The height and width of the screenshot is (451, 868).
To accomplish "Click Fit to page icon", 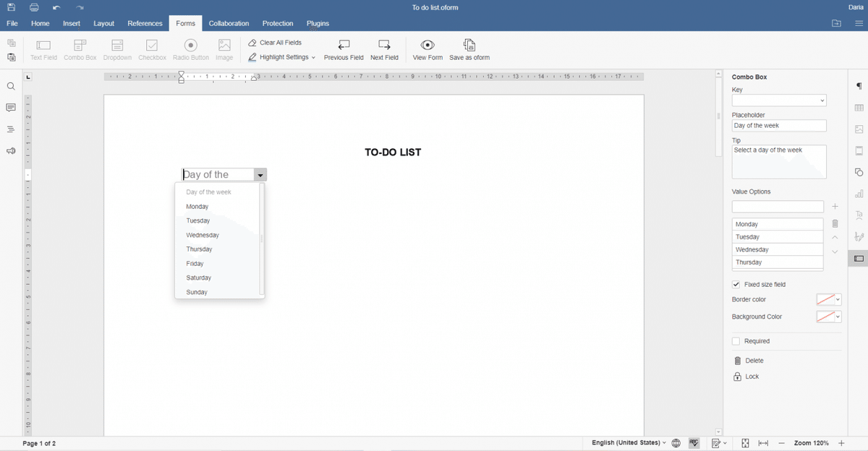I will tap(745, 443).
